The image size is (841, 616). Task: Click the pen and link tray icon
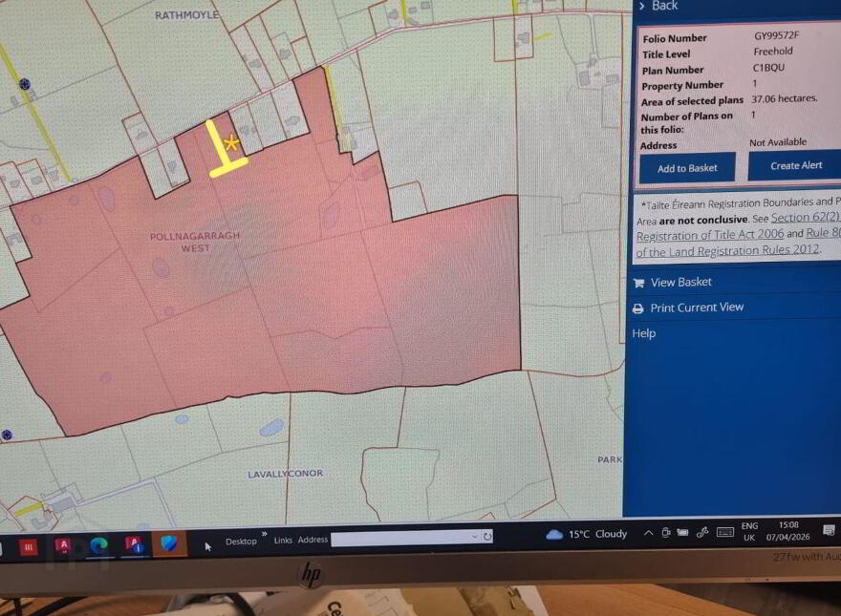[x=702, y=532]
